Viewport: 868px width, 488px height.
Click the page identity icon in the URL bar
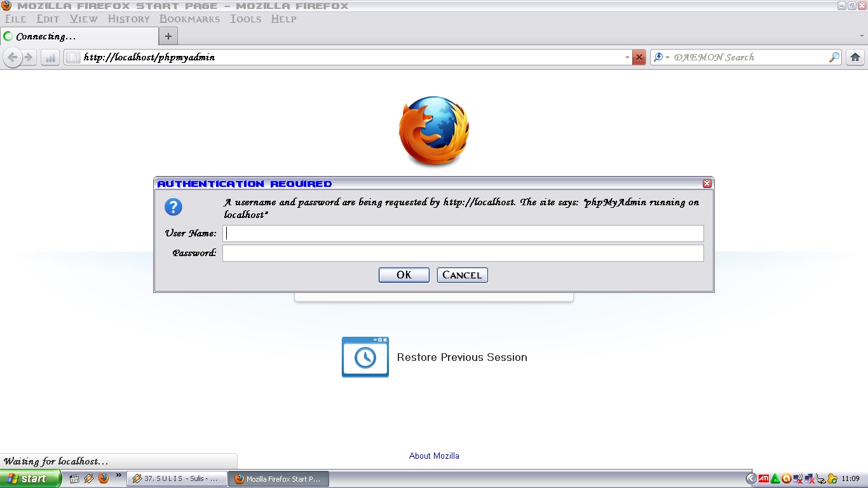coord(73,57)
